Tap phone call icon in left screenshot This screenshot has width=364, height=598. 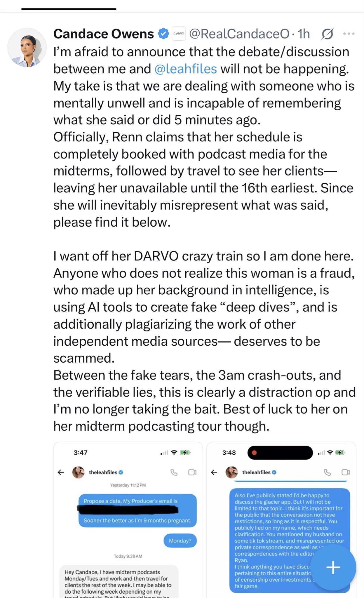click(x=174, y=472)
